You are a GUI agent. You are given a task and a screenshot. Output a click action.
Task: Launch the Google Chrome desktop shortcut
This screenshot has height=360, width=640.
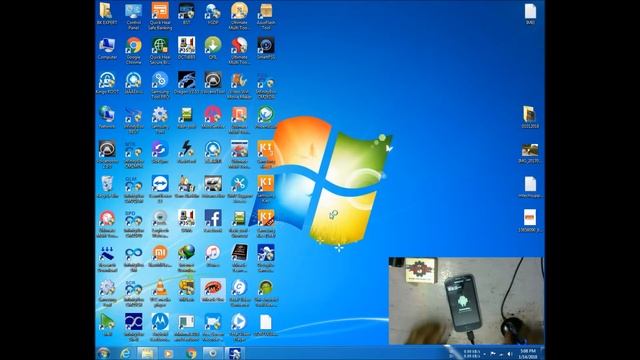click(x=133, y=51)
